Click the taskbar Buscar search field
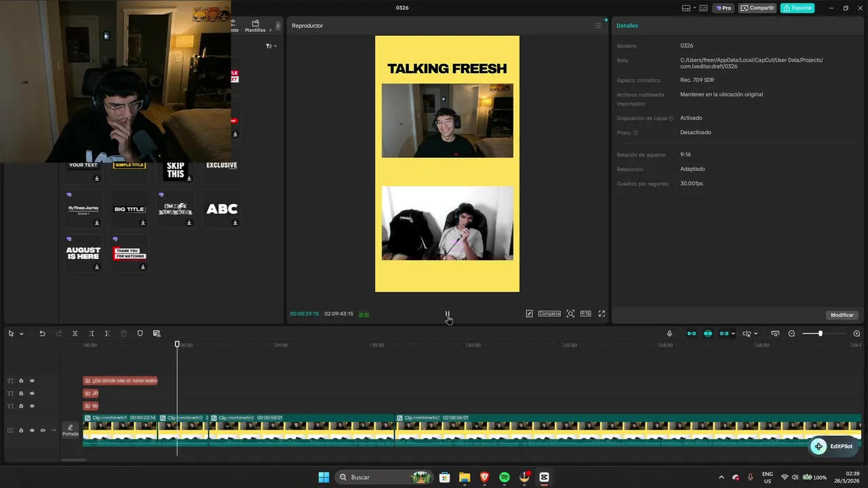This screenshot has width=868, height=488. 385,477
